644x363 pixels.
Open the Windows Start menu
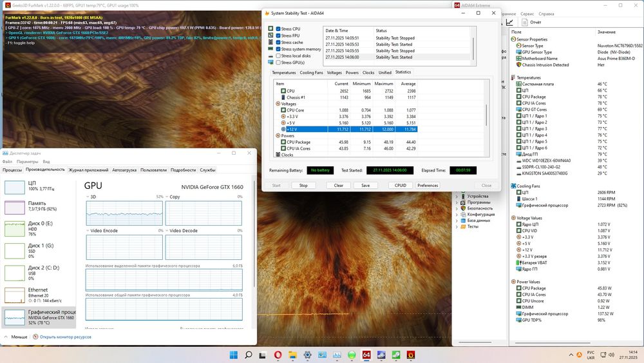233,355
